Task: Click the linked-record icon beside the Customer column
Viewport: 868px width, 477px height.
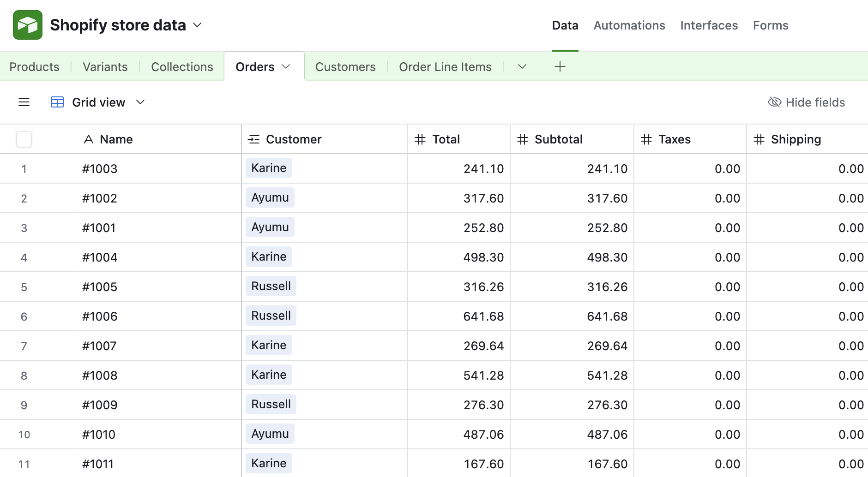Action: tap(254, 139)
